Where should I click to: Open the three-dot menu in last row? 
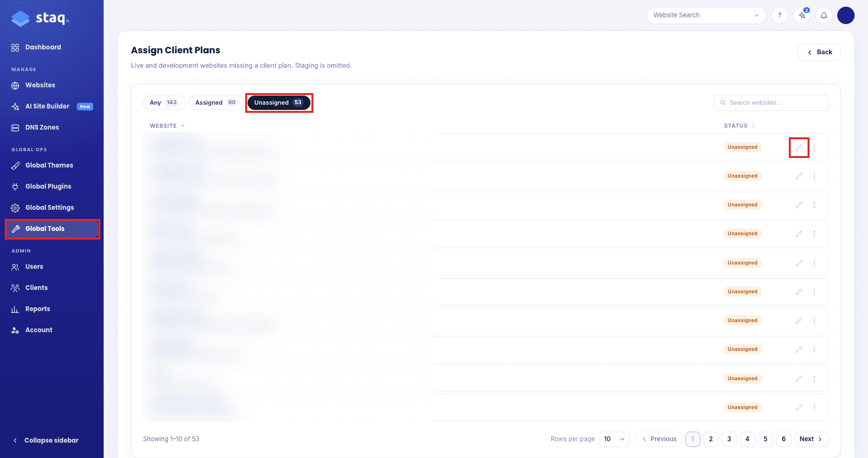[814, 408]
